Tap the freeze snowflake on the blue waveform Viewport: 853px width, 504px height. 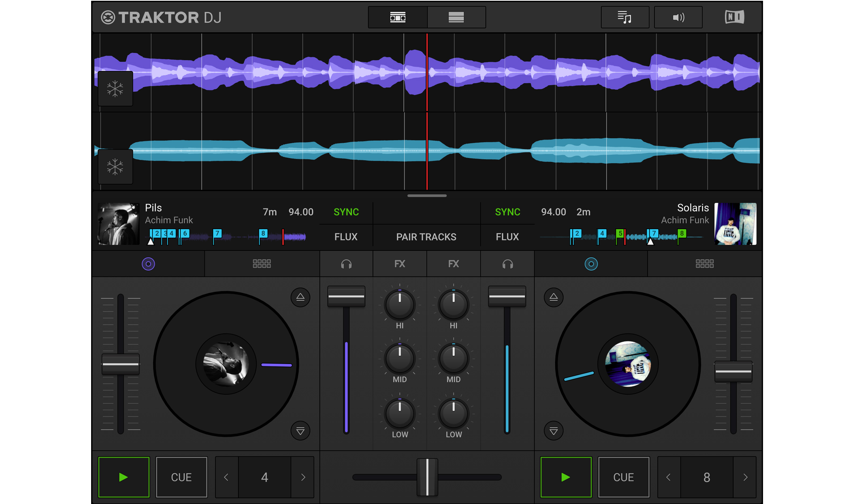click(115, 167)
